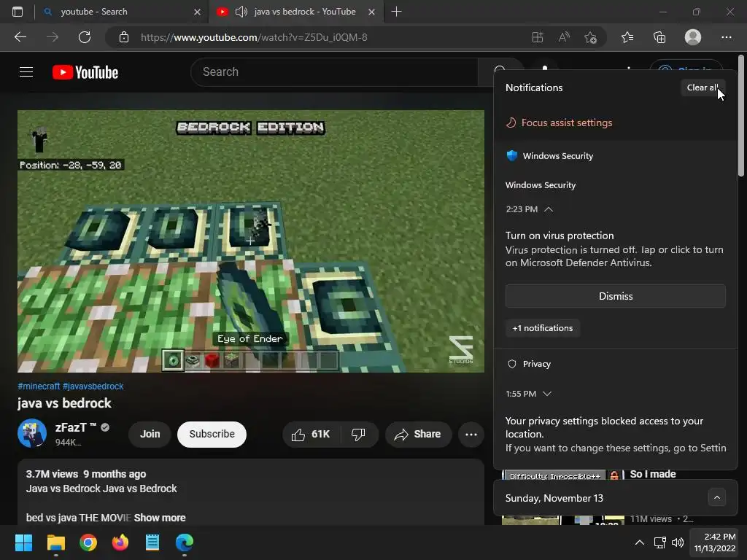Open the tab actions menu icon
The image size is (747, 560).
(18, 12)
